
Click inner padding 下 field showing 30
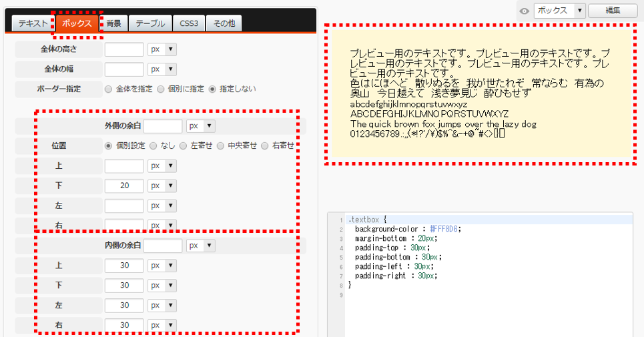click(x=124, y=285)
